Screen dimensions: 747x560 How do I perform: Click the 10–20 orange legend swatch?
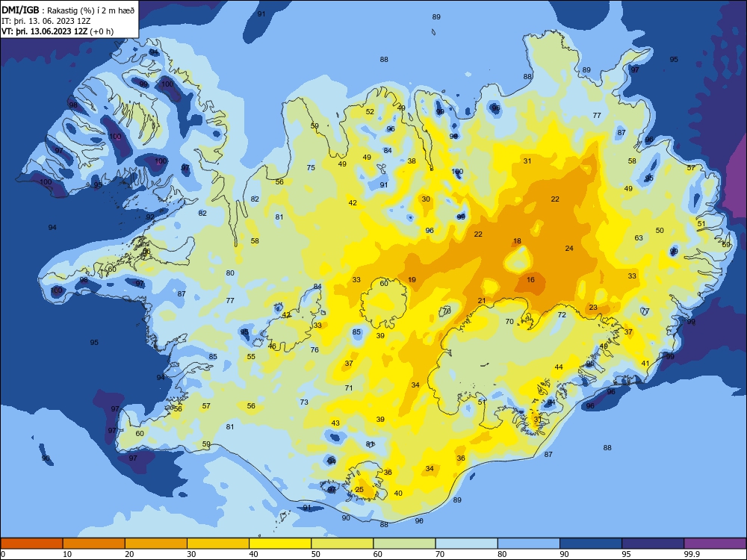[94, 544]
